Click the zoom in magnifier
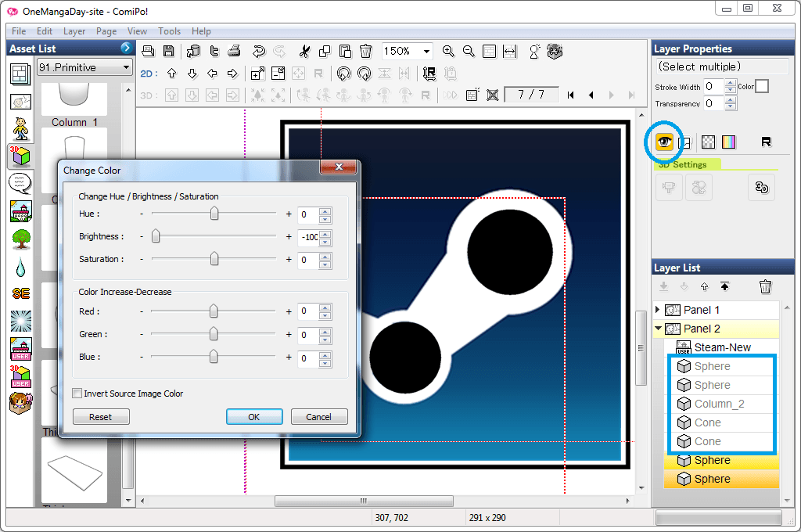Screen dimensions: 801x532 pos(448,51)
